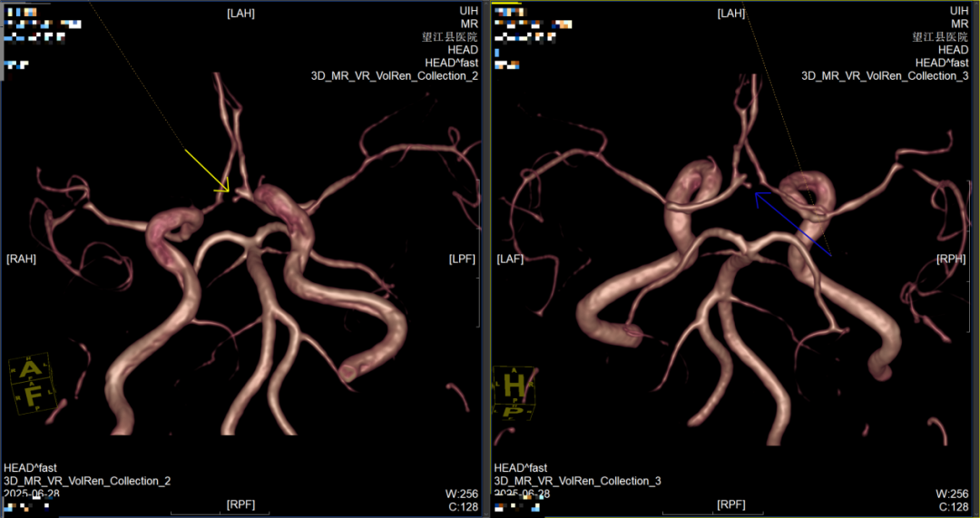Click [RPF] label in Collection_2 view
Viewport: 980px width, 518px height.
pyautogui.click(x=240, y=504)
